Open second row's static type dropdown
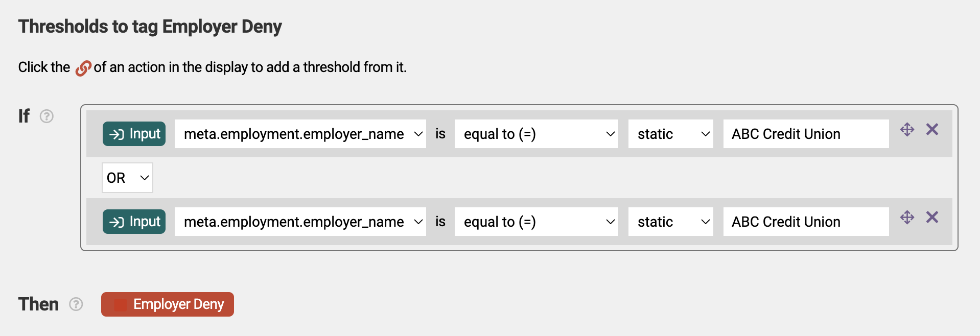 [671, 222]
